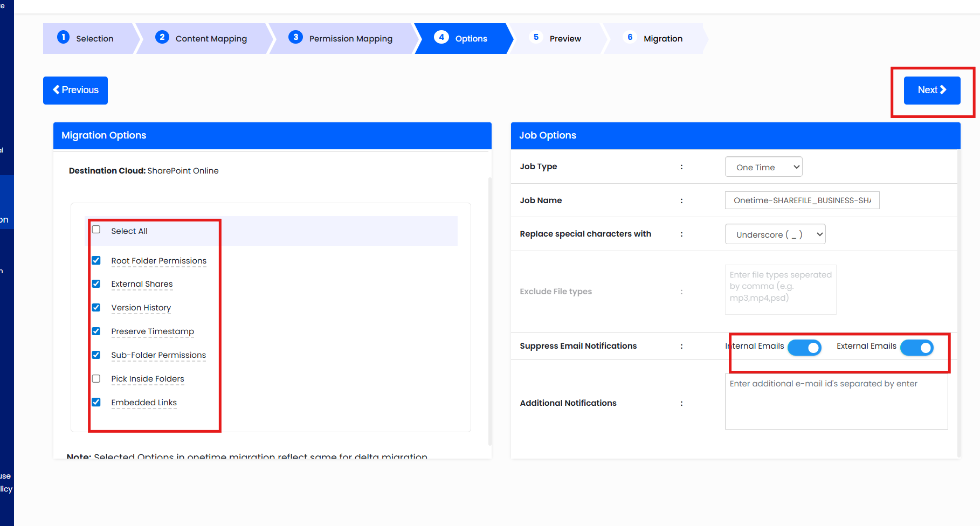
Task: Uncheck Preserve Timestamp option
Action: (96, 331)
